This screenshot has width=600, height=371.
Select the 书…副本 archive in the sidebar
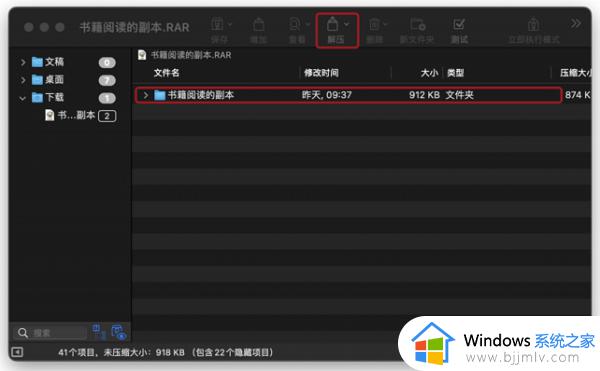(x=76, y=115)
